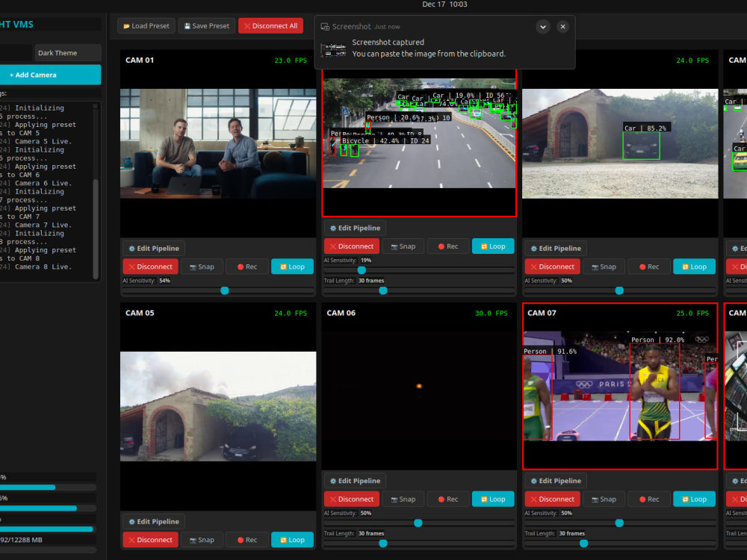Toggle Loop on the traffic highway camera
The image size is (747, 560).
point(493,246)
